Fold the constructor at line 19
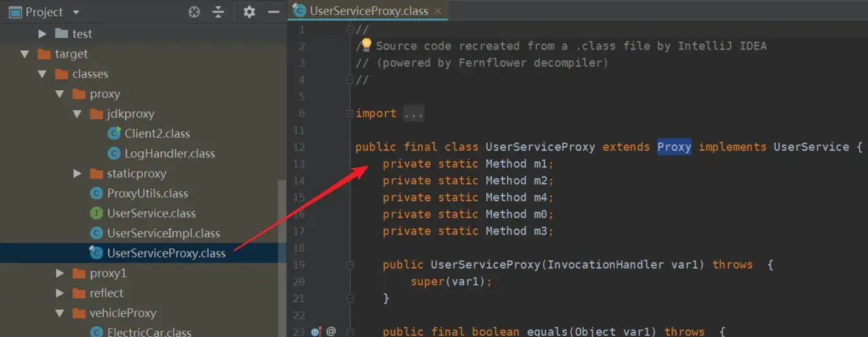 click(350, 265)
